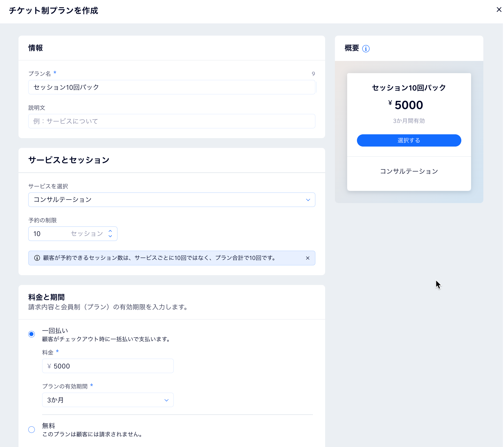Click the 料金 field showing ¥5000
The height and width of the screenshot is (447, 504).
[x=108, y=366]
